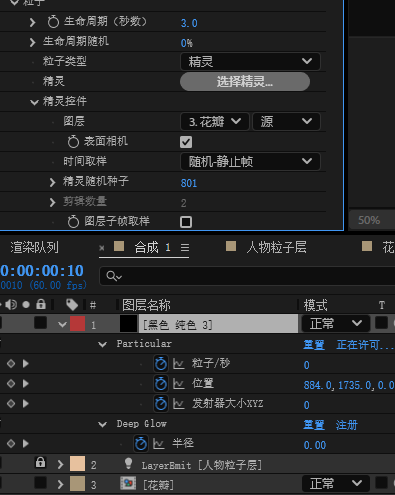Click the search magnifier icon in timeline
Image resolution: width=395 pixels, height=495 pixels.
114,276
